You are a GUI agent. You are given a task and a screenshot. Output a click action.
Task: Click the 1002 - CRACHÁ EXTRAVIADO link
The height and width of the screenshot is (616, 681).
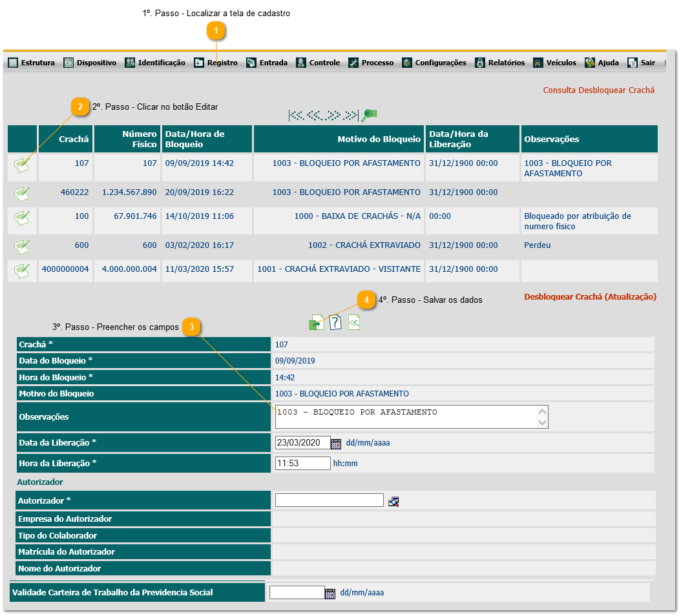pyautogui.click(x=364, y=245)
